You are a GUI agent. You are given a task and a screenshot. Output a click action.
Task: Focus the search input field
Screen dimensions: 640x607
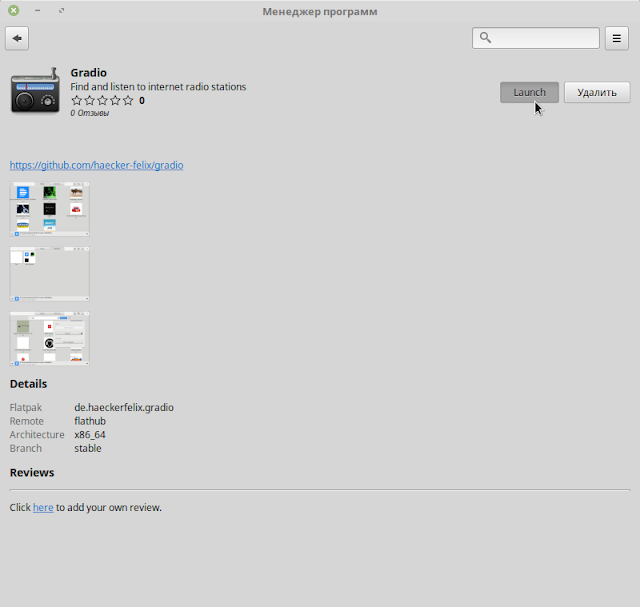click(x=536, y=38)
